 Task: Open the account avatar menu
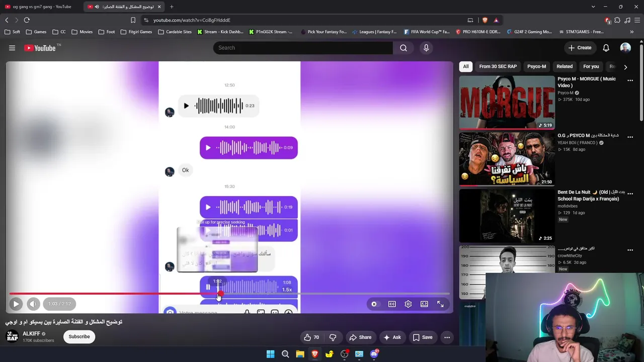point(625,48)
